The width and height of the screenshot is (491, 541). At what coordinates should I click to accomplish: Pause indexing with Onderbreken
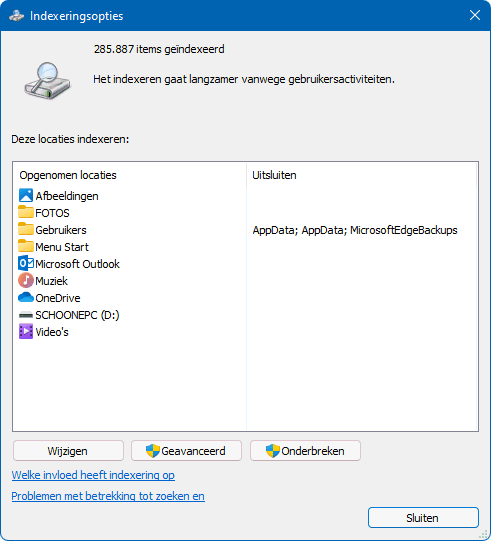(305, 451)
